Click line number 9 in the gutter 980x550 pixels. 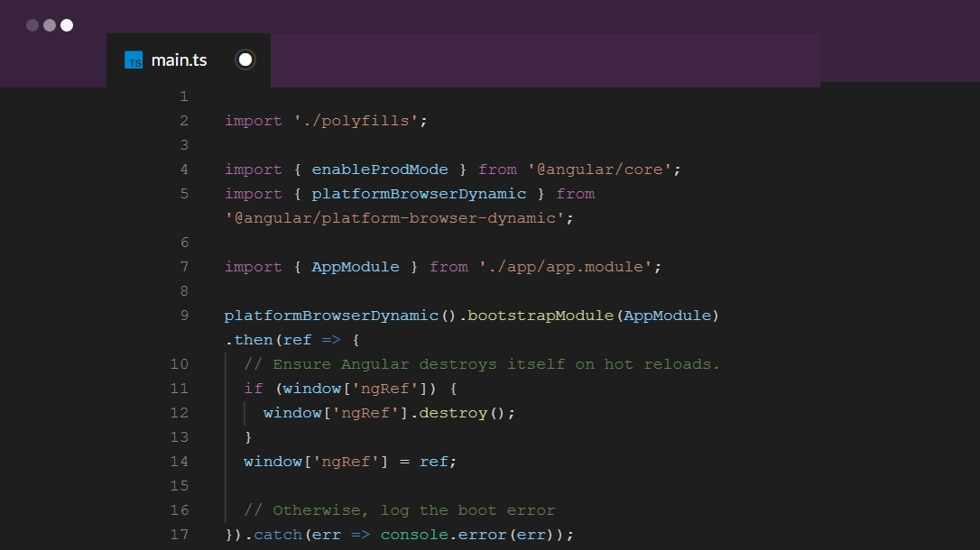pyautogui.click(x=184, y=316)
